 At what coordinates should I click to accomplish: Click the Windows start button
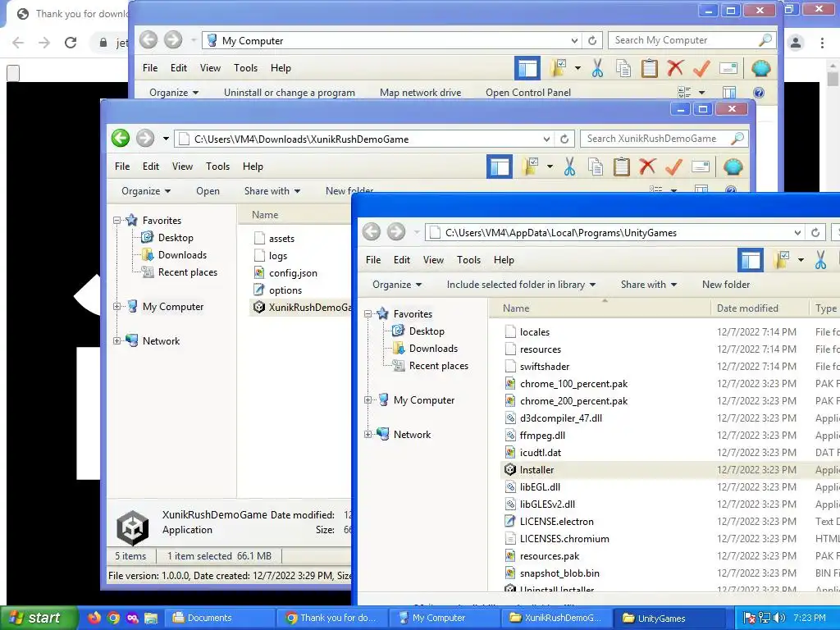(x=39, y=618)
